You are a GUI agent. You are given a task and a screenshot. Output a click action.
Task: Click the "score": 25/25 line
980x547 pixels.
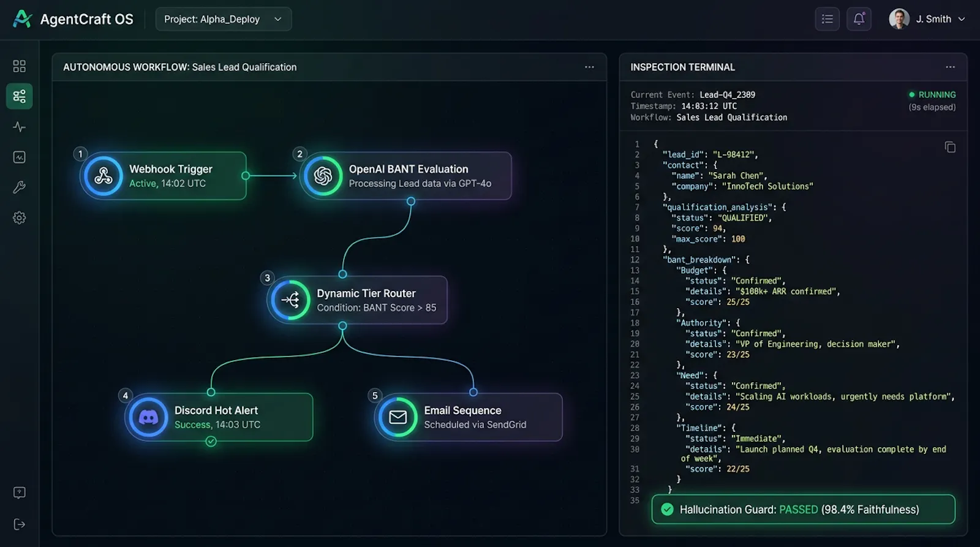pos(717,302)
